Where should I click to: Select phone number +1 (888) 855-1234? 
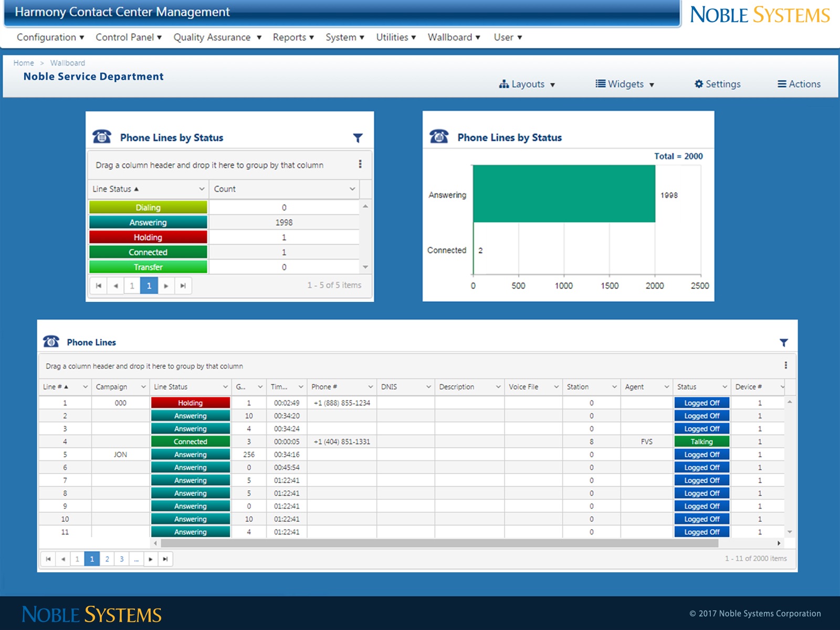click(x=342, y=403)
